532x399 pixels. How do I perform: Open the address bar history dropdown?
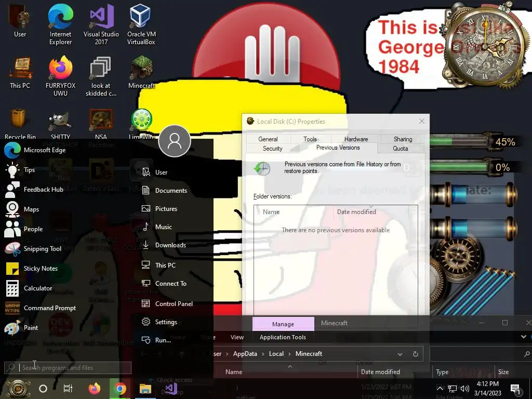[x=400, y=354]
